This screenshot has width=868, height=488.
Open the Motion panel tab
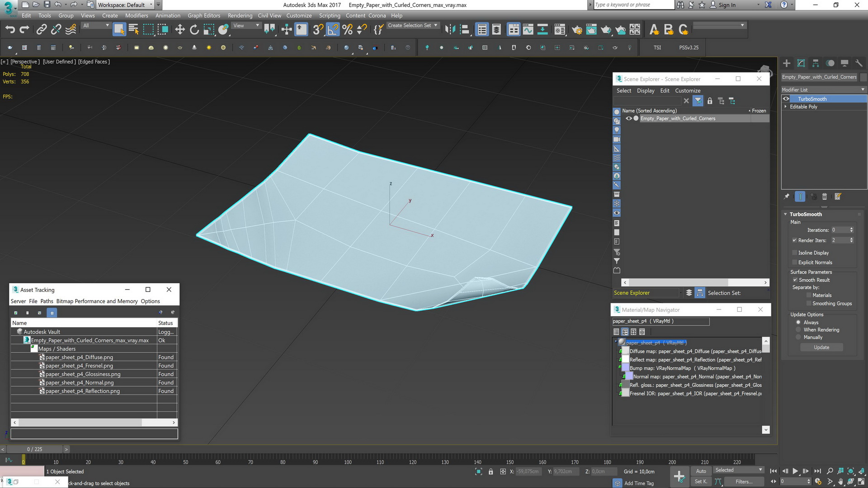[x=830, y=63]
